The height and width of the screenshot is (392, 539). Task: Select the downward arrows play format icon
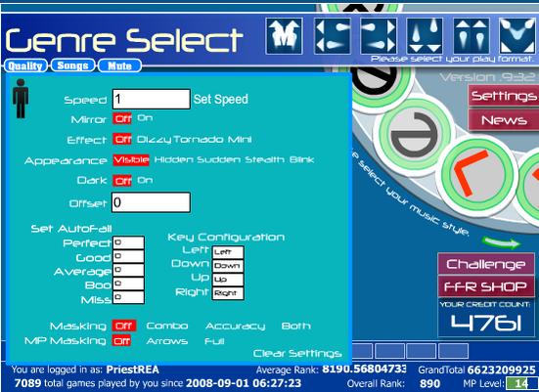click(425, 36)
